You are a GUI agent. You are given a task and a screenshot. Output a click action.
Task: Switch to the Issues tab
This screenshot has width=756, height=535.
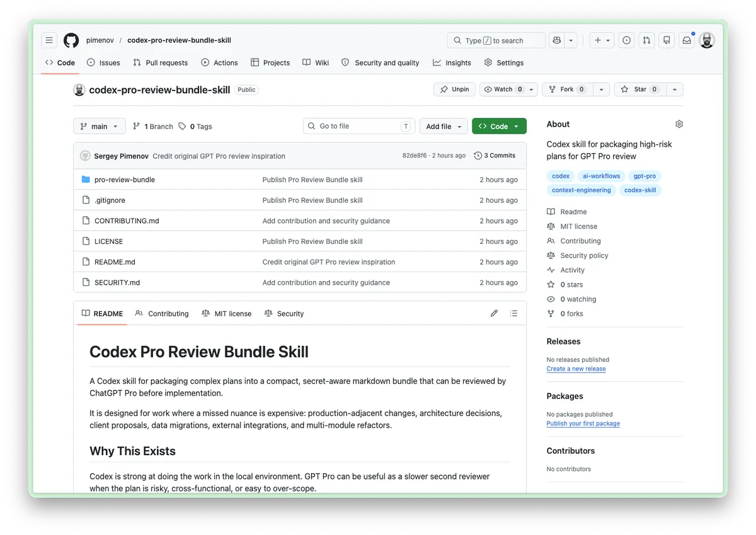pyautogui.click(x=103, y=62)
